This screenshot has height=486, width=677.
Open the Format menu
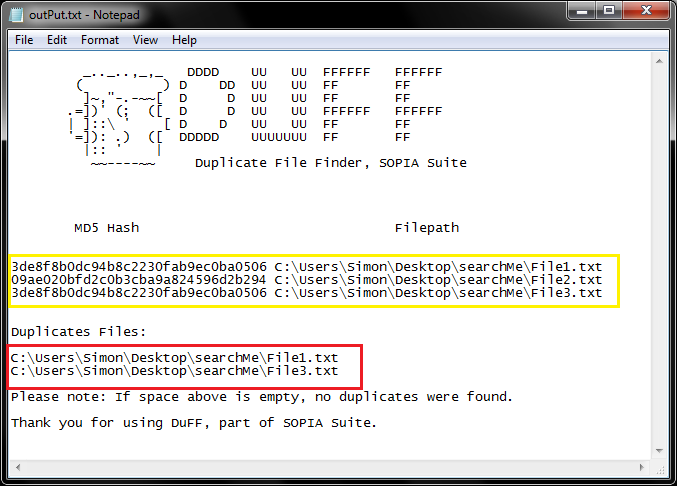100,40
